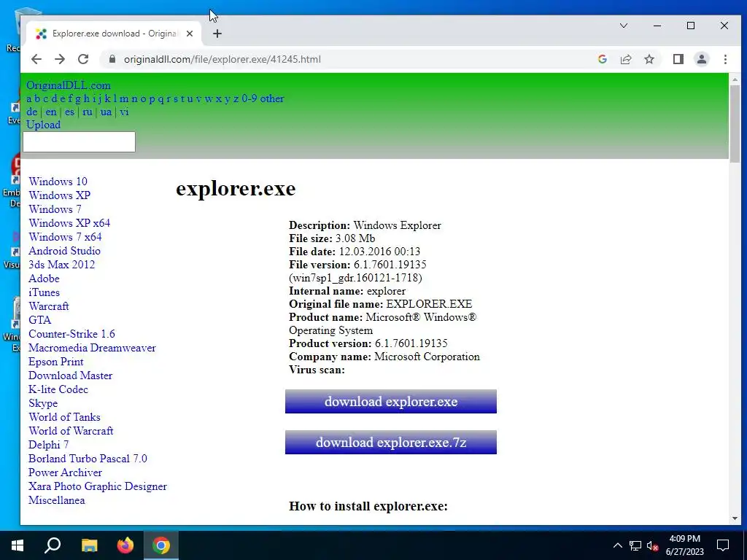This screenshot has height=560, width=747.
Task: Open the Windows 7 x64 link
Action: (65, 237)
